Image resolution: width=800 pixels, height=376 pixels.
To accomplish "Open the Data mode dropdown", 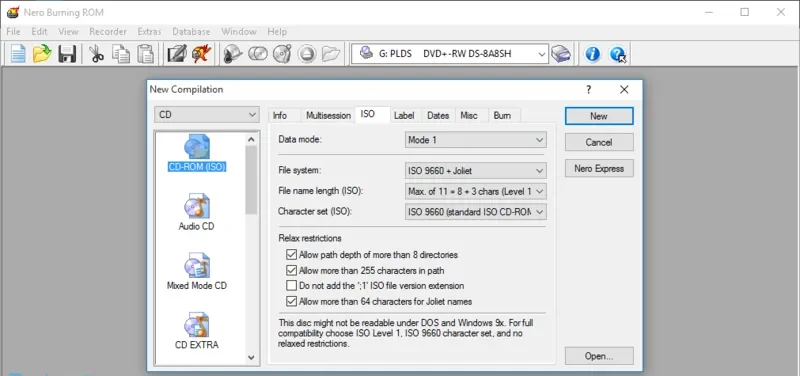I will (476, 140).
